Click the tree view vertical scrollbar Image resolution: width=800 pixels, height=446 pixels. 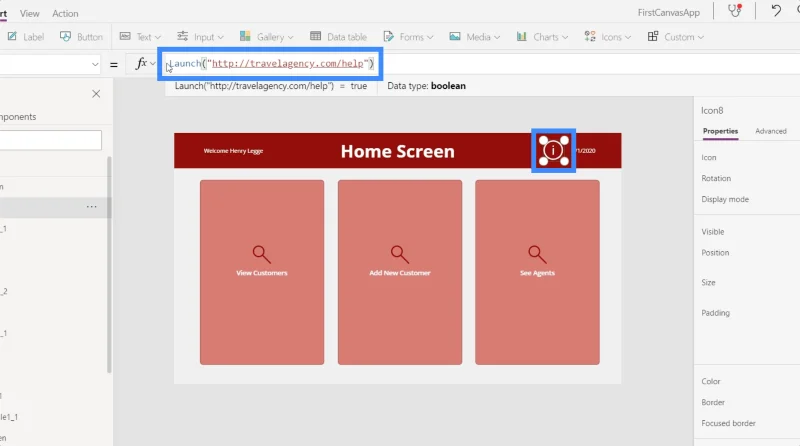[109, 264]
